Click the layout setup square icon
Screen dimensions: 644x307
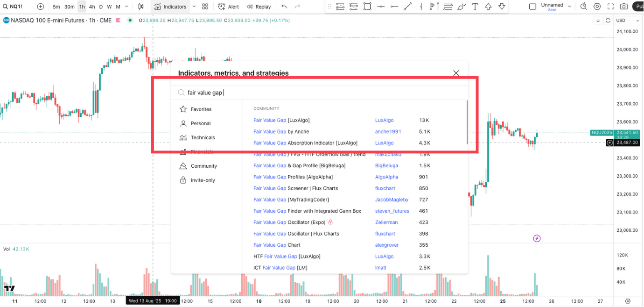[532, 7]
